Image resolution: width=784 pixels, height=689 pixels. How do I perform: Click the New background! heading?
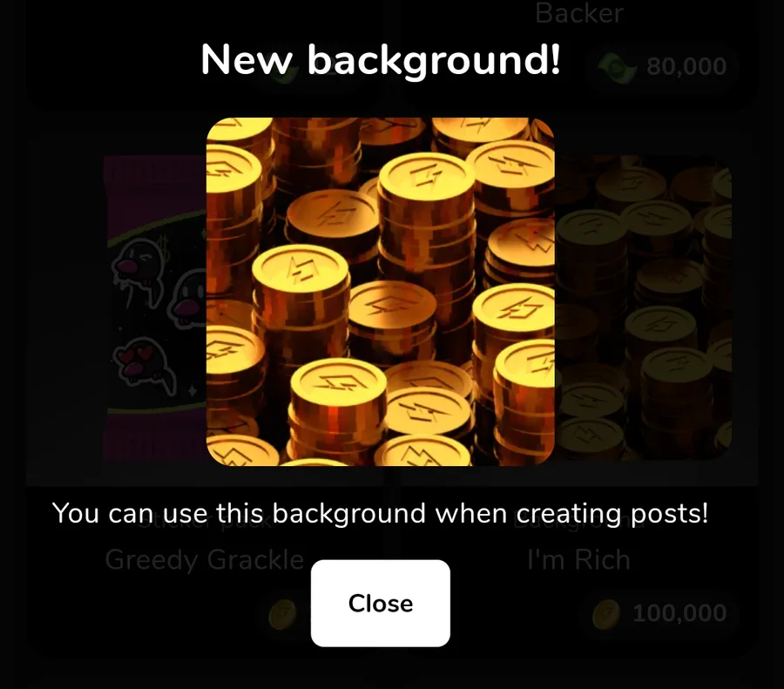pyautogui.click(x=381, y=60)
